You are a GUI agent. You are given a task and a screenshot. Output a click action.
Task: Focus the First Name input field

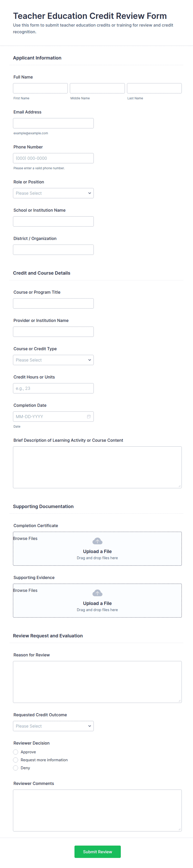(40, 88)
